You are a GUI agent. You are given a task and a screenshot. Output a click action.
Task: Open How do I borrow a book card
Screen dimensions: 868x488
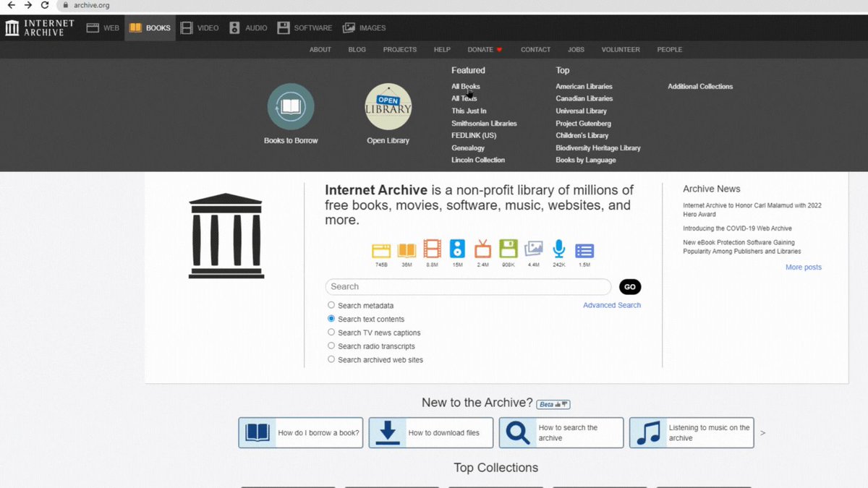[300, 433]
